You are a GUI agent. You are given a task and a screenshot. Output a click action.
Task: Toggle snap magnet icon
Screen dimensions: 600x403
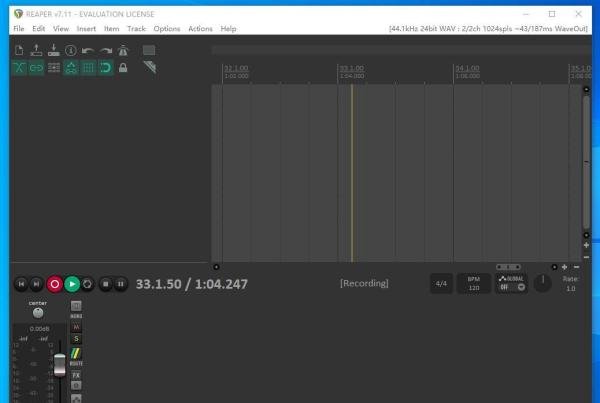pos(106,68)
